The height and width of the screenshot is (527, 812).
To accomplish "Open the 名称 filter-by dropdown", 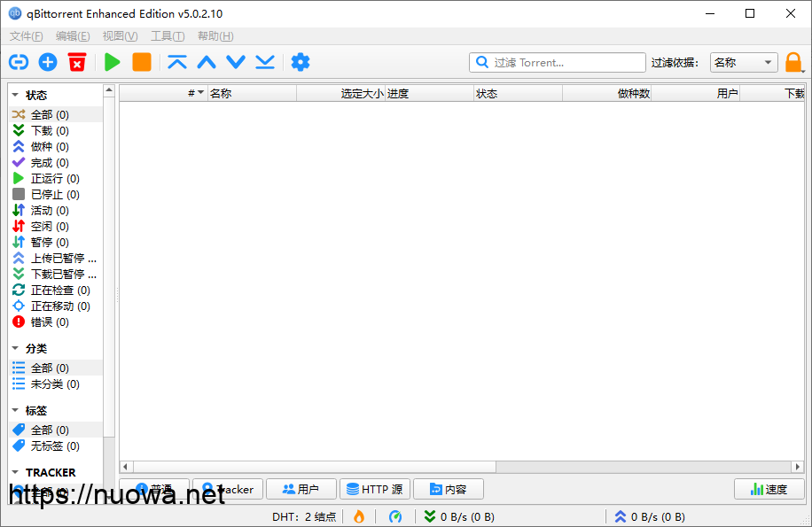I will 744,63.
